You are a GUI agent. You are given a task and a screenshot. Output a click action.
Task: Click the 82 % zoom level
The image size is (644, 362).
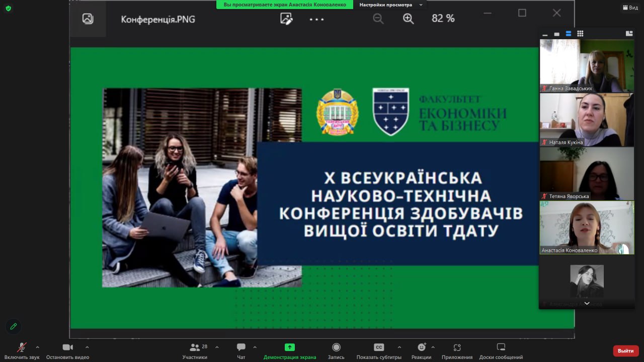point(443,19)
